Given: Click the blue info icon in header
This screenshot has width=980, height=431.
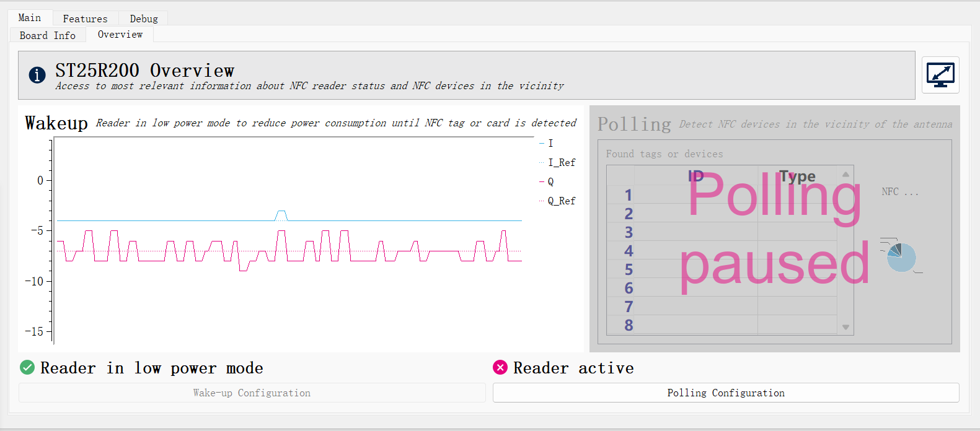Looking at the screenshot, I should (37, 75).
